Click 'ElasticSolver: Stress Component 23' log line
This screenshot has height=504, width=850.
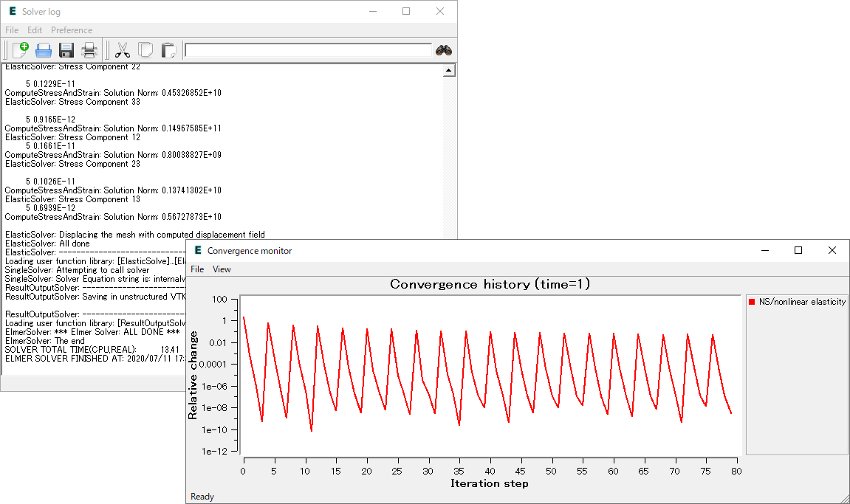tap(72, 164)
